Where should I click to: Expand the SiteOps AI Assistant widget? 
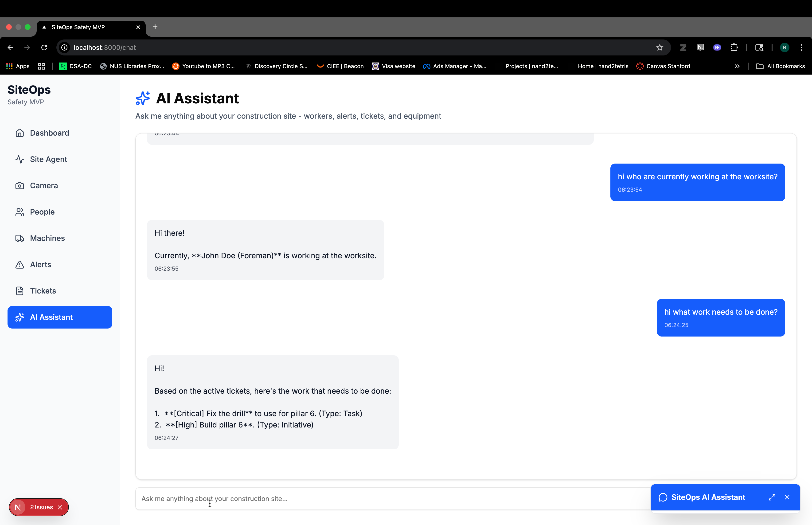coord(772,497)
